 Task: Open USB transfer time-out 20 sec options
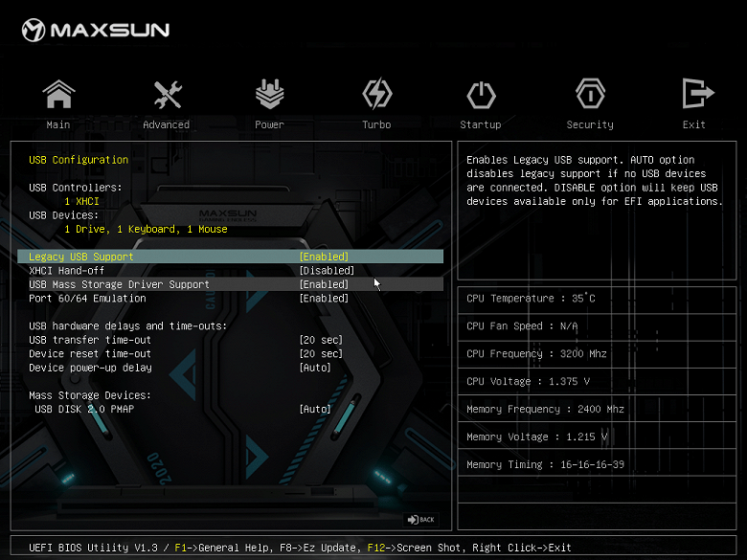[321, 340]
